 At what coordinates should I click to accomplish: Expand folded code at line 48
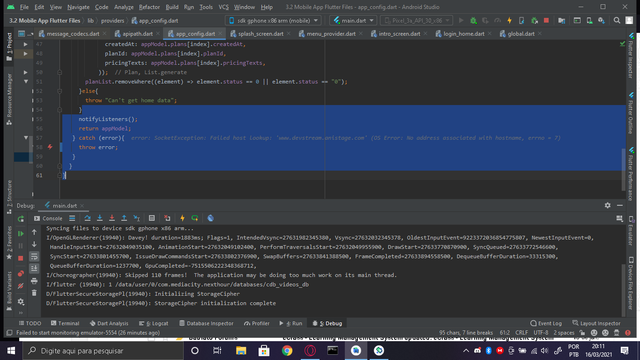point(25,53)
